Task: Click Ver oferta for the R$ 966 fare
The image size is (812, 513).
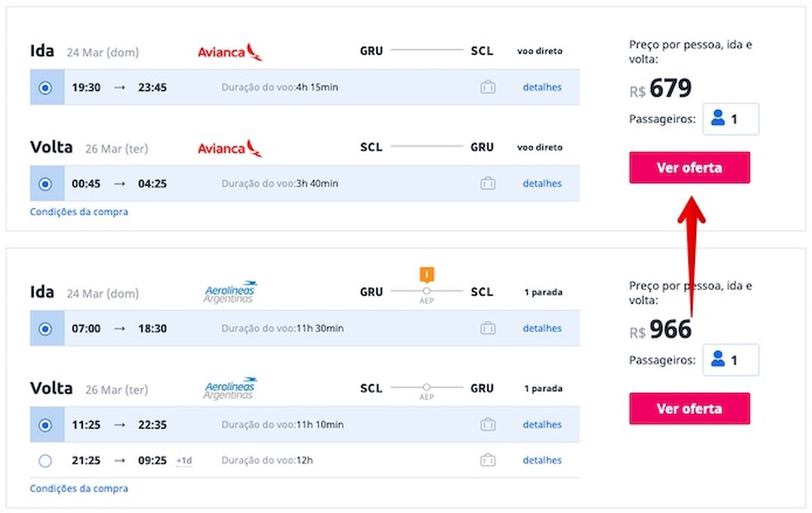Action: pos(689,408)
